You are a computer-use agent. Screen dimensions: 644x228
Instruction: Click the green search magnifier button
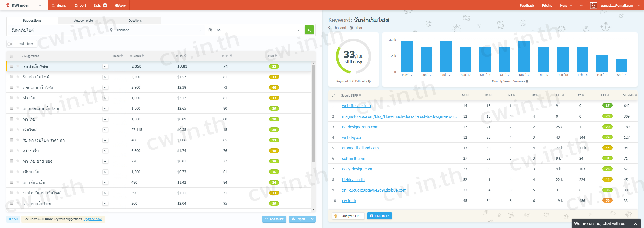click(x=309, y=30)
